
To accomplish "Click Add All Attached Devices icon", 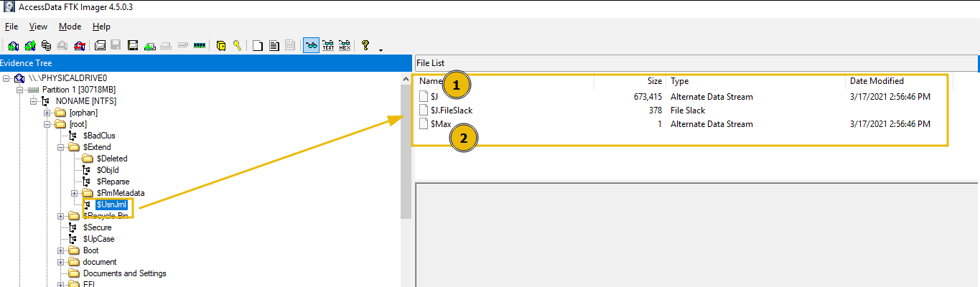I will 29,45.
